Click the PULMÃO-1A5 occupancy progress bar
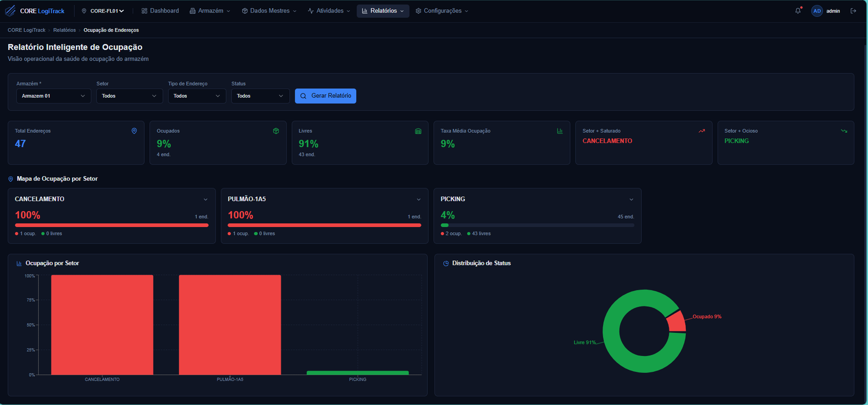Image resolution: width=868 pixels, height=405 pixels. pos(324,225)
